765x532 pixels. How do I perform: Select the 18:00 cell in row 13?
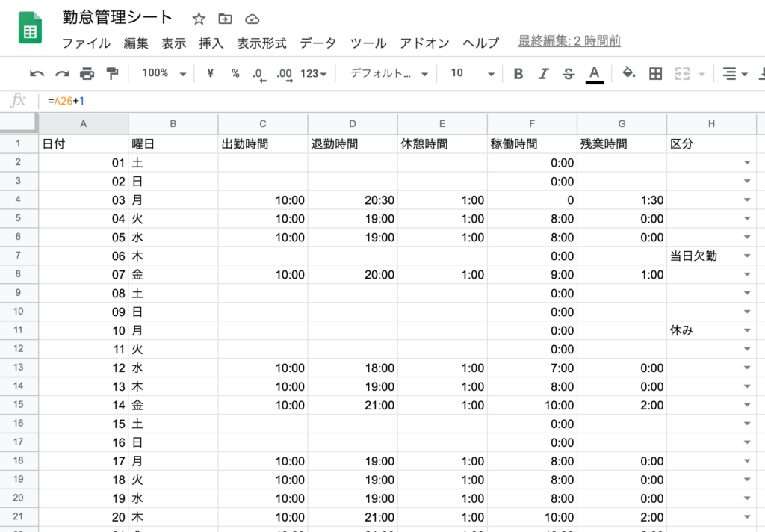(x=353, y=368)
